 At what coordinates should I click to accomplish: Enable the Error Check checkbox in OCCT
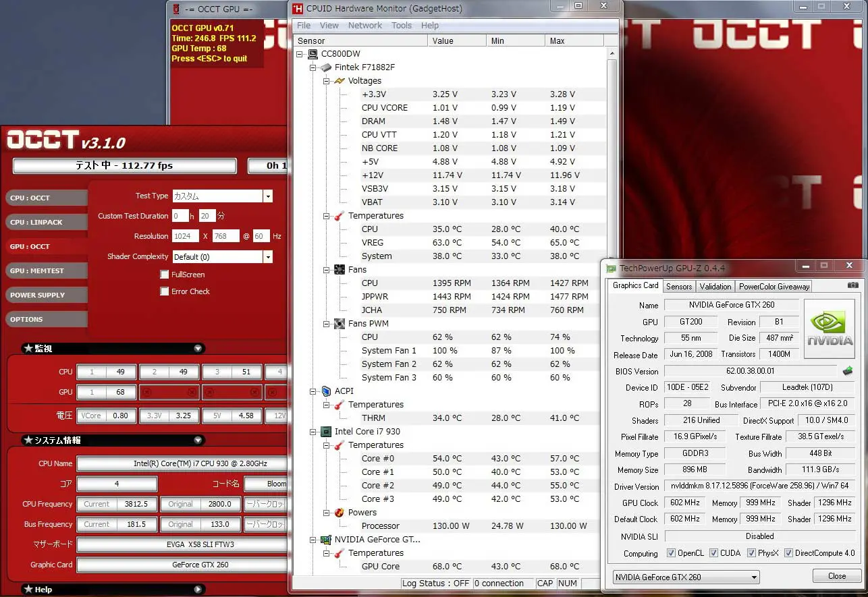coord(164,291)
